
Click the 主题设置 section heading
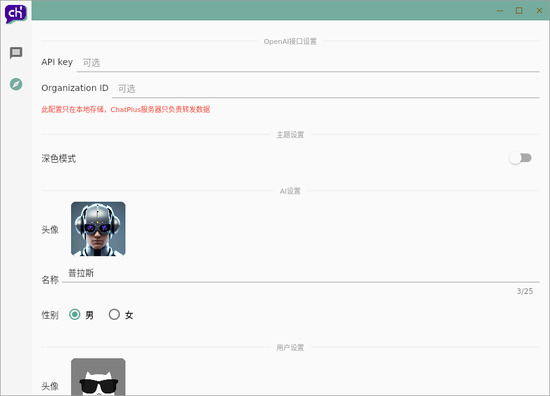pyautogui.click(x=290, y=135)
